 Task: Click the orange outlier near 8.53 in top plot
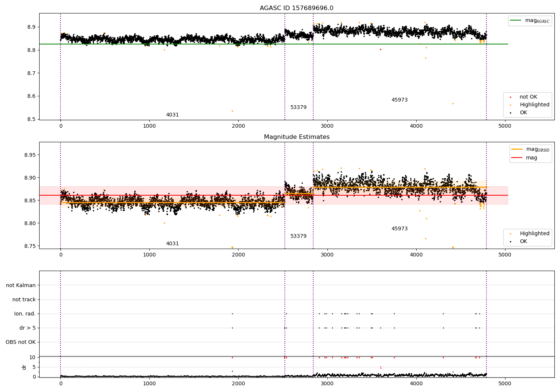[x=232, y=111]
